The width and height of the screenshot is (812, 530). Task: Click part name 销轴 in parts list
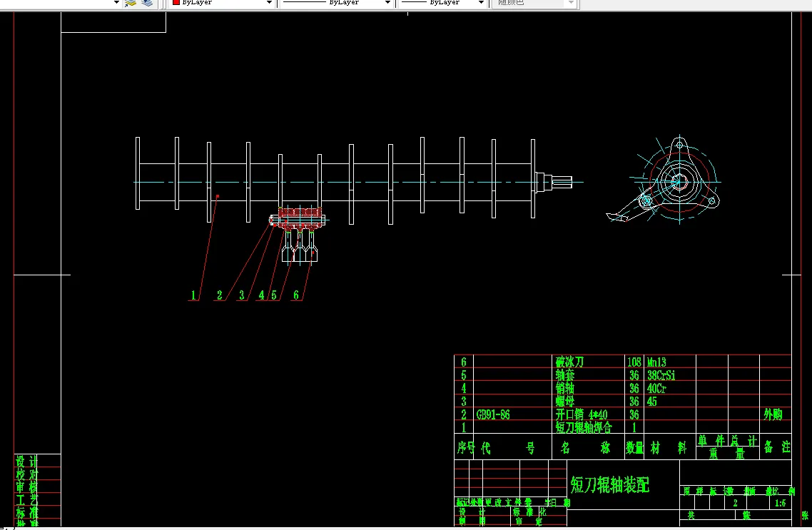pos(565,387)
